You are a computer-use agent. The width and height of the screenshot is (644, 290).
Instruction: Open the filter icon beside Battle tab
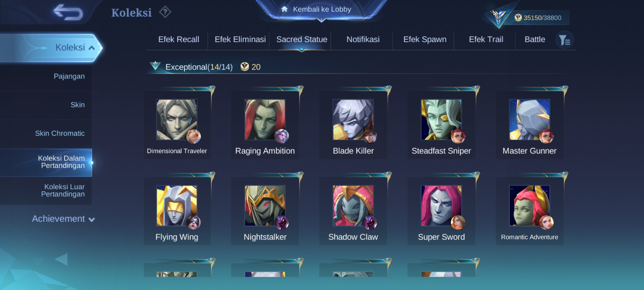pos(564,40)
